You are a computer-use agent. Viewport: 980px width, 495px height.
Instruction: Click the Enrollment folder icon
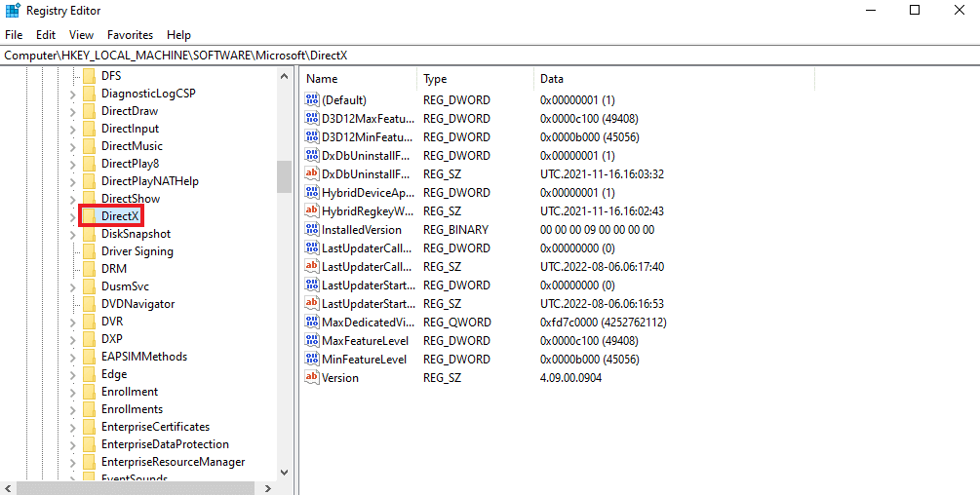[90, 392]
